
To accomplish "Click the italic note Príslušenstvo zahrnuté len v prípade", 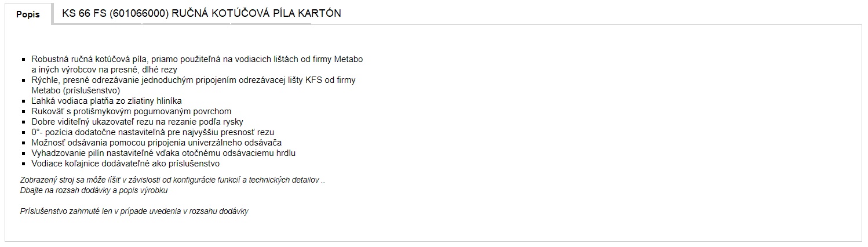I will coord(134,211).
